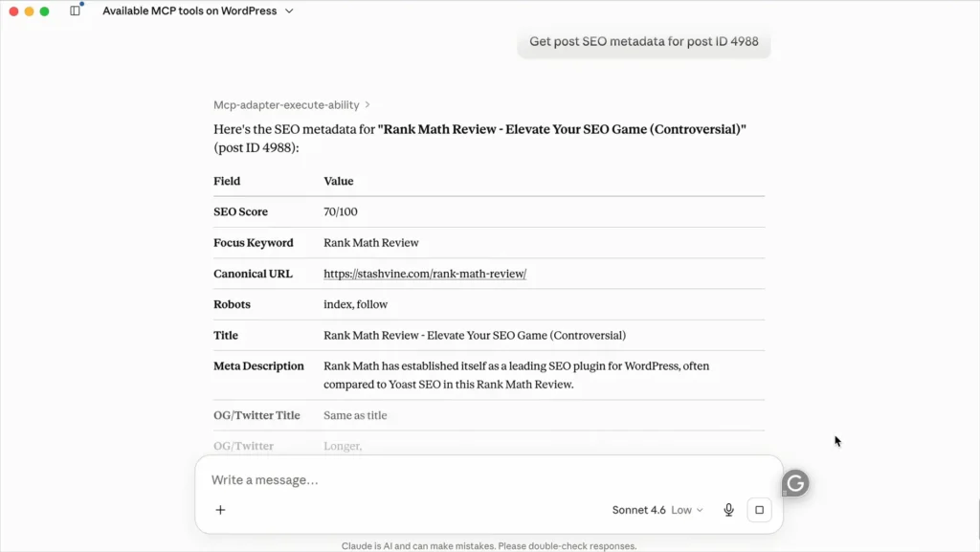Close the window with the red button
Viewport: 980px width, 552px height.
tap(13, 11)
